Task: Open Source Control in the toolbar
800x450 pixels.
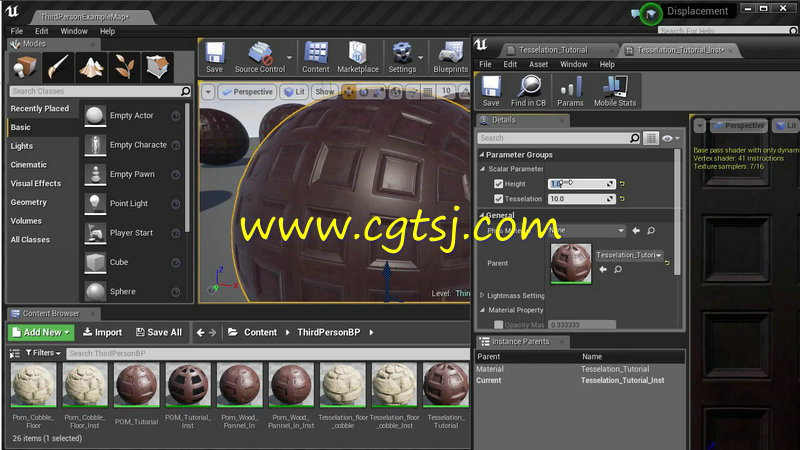Action: [260, 57]
